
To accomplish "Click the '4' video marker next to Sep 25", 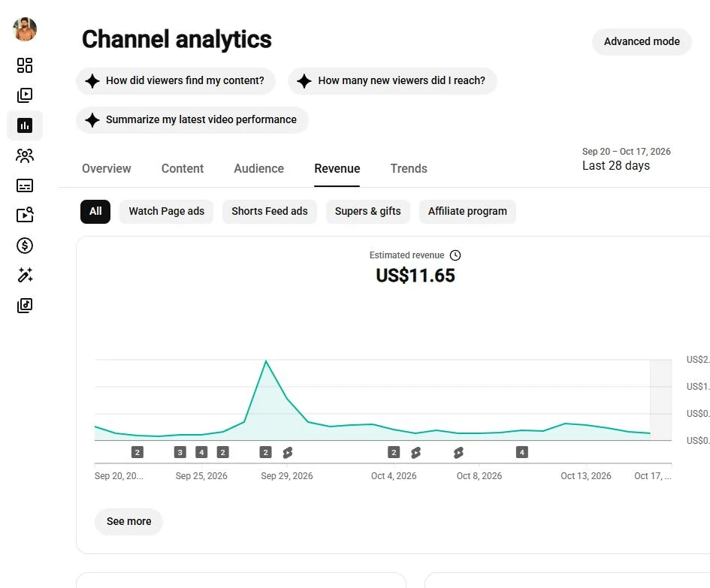I will (x=201, y=452).
